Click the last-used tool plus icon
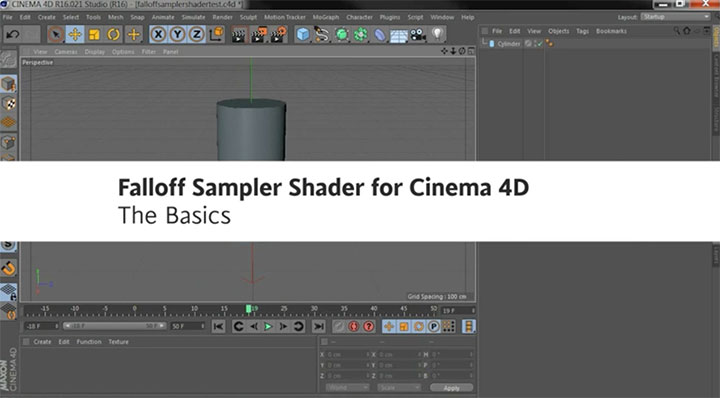This screenshot has width=720, height=398. (134, 34)
